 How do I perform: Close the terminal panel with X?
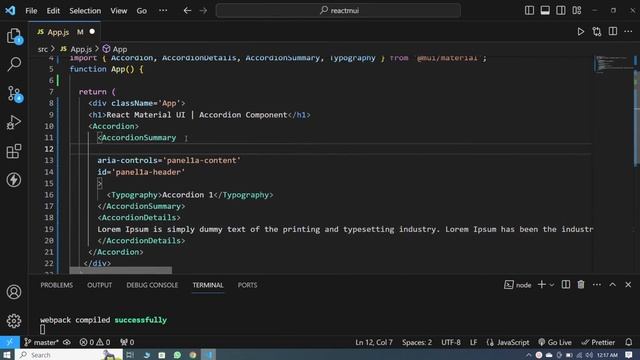pyautogui.click(x=628, y=284)
